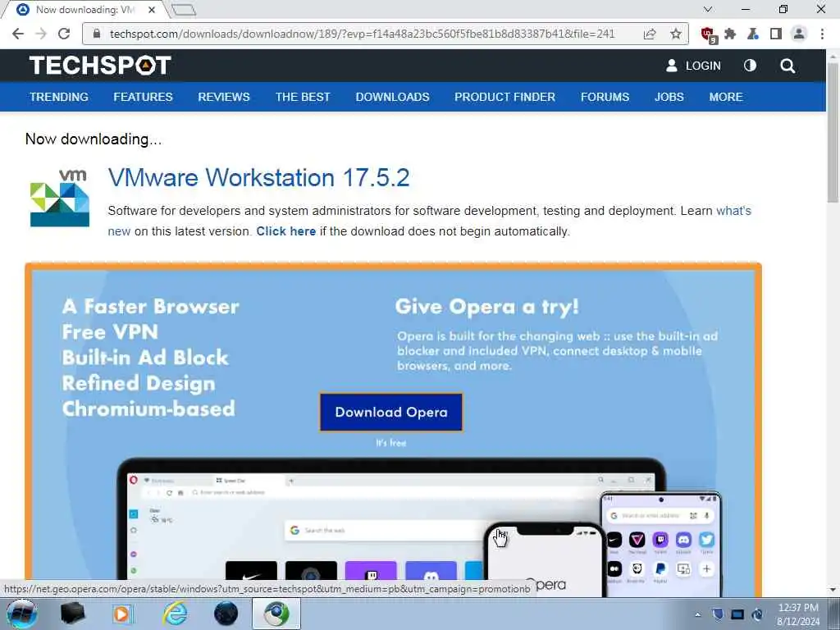Click the Opera browser laptop preview image
Viewport: 840px width, 630px height.
pos(391,527)
